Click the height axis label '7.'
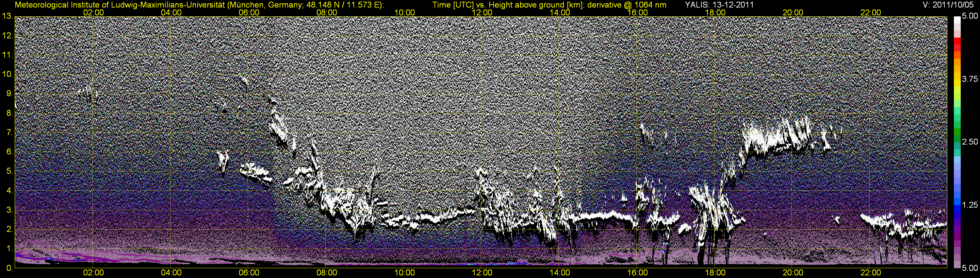Image resolution: width=980 pixels, height=278 pixels. pos(10,132)
